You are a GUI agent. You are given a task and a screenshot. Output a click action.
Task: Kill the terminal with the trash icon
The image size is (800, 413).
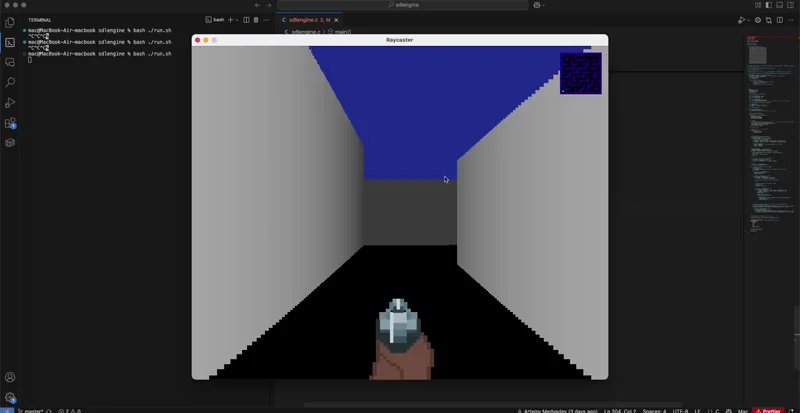pyautogui.click(x=256, y=20)
